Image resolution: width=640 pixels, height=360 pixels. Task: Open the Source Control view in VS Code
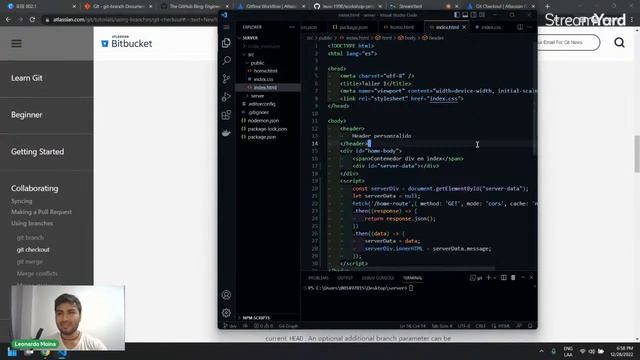tap(226, 79)
